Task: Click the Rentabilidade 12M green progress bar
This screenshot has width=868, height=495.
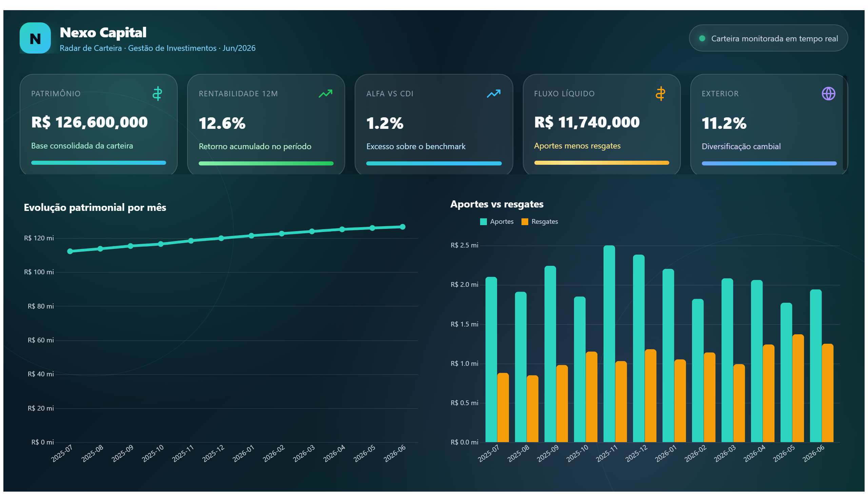Action: tap(266, 163)
